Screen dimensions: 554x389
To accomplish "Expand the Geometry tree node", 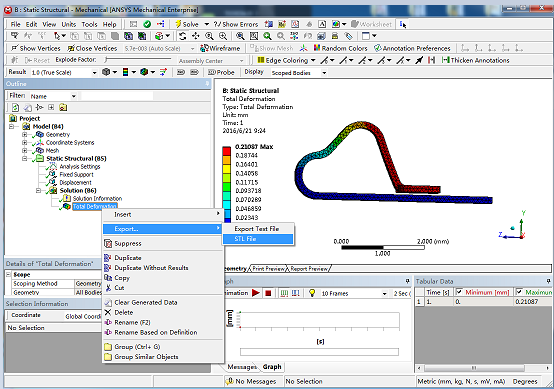I will (24, 135).
